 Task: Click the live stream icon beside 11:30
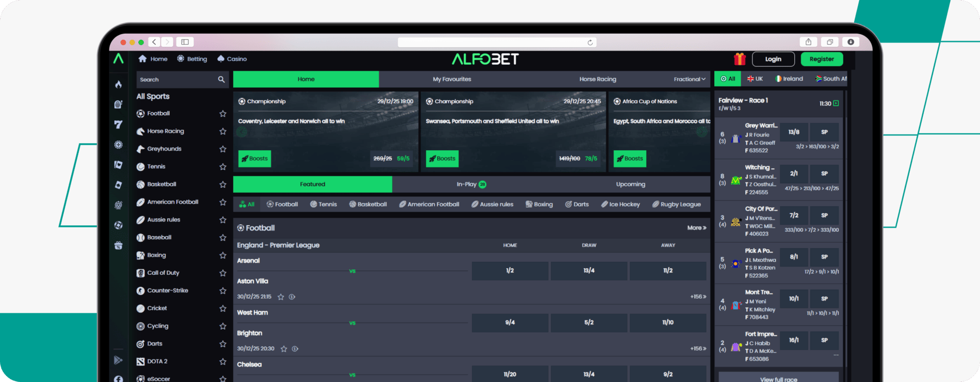836,103
